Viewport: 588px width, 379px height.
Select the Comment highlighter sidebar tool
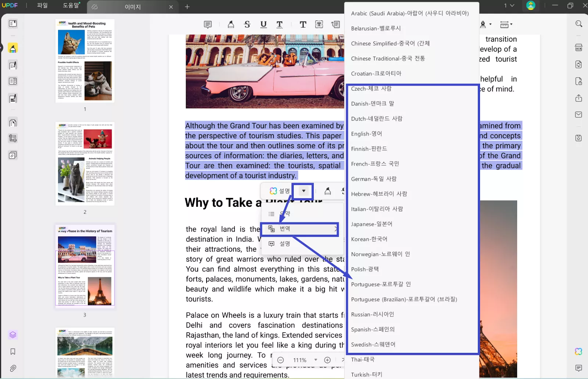pyautogui.click(x=13, y=48)
